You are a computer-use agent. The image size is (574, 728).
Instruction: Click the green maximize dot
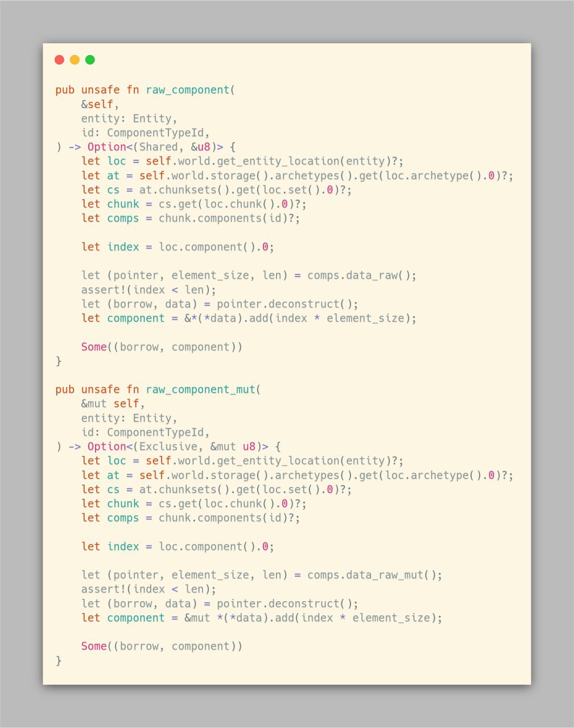tap(90, 60)
